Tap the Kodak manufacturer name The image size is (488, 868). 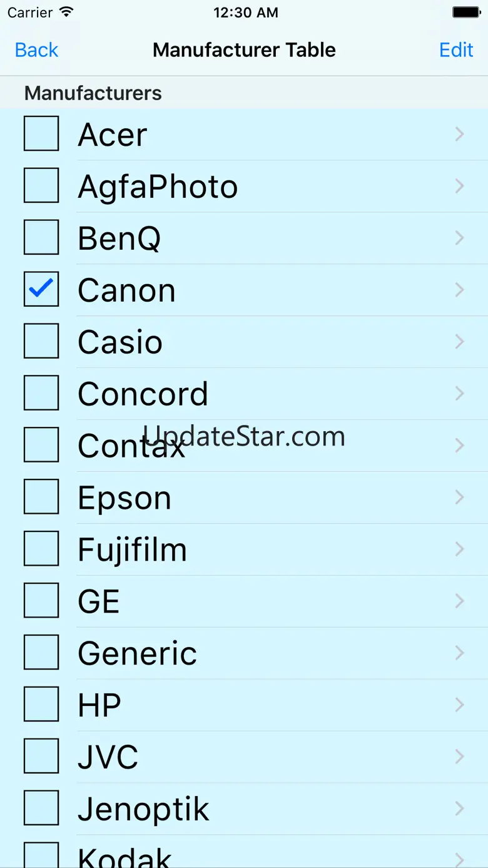coord(124,856)
